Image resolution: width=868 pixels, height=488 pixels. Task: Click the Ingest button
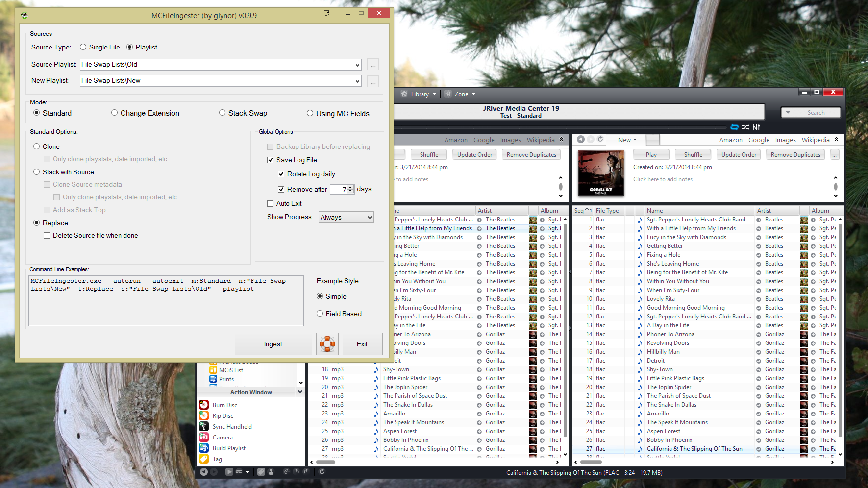point(273,344)
